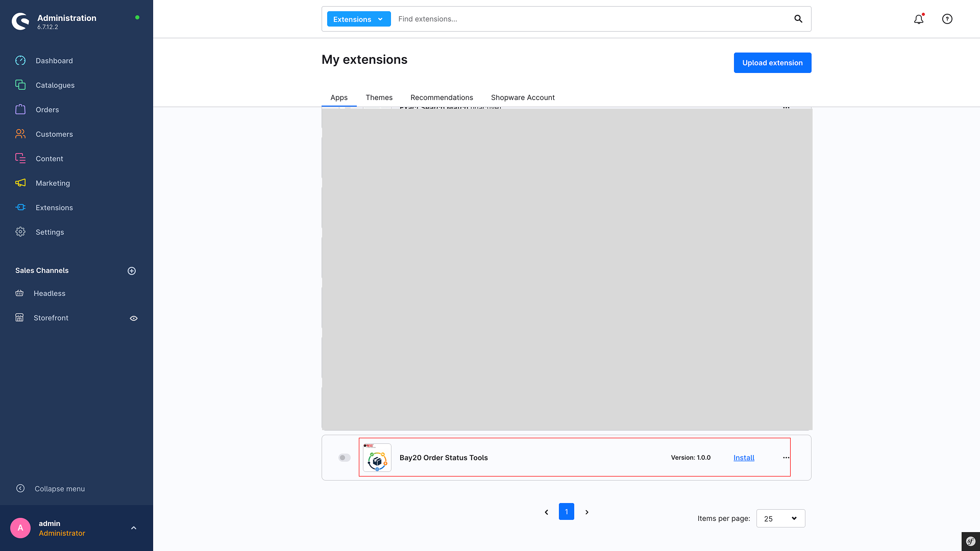Screen dimensions: 980x551
Task: Add a new sales channel
Action: [x=132, y=271]
